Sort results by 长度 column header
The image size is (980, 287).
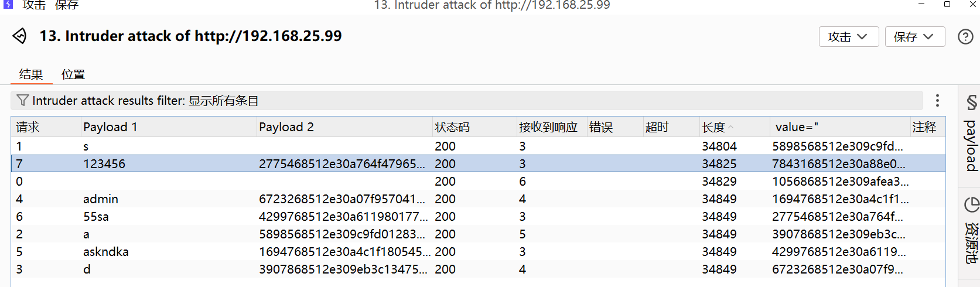[x=713, y=127]
